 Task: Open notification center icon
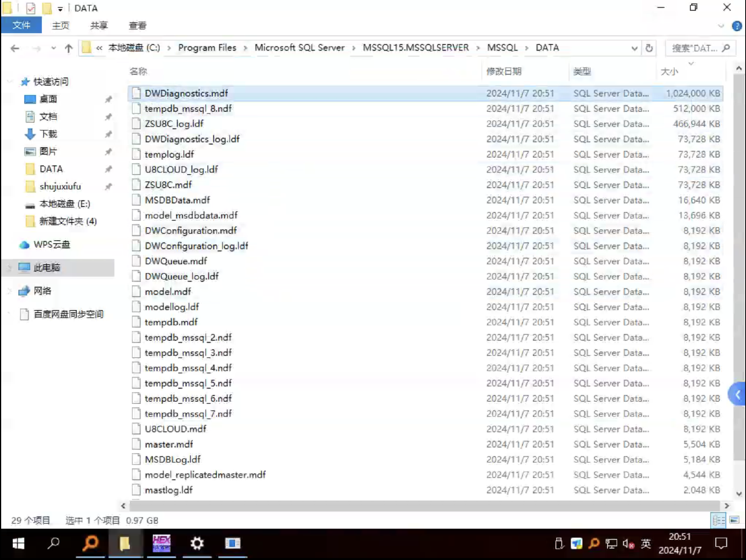[x=721, y=544]
